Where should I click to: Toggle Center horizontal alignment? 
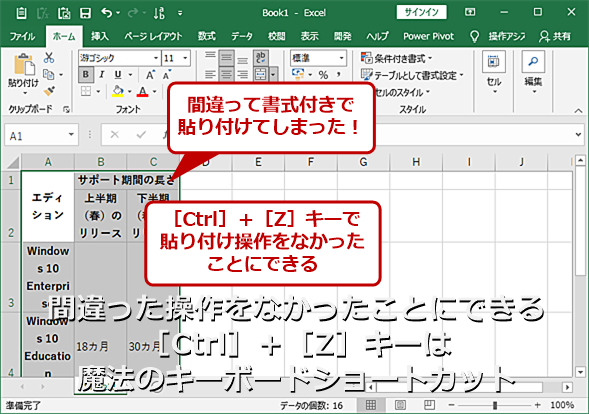pyautogui.click(x=226, y=74)
